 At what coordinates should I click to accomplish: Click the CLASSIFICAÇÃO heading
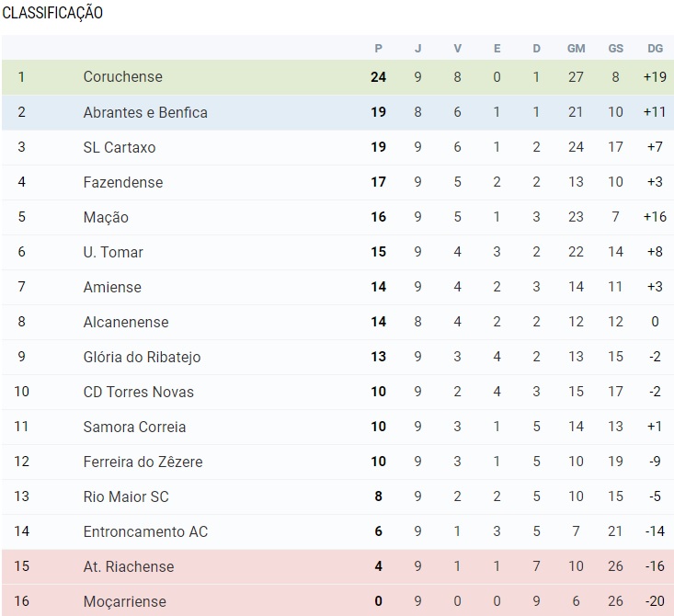coord(52,13)
